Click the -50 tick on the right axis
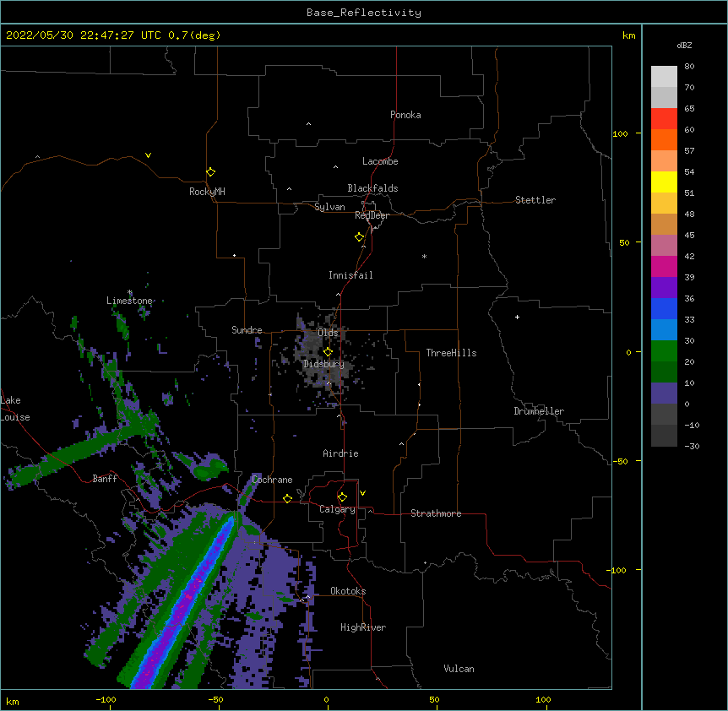728x711 pixels. 620,461
